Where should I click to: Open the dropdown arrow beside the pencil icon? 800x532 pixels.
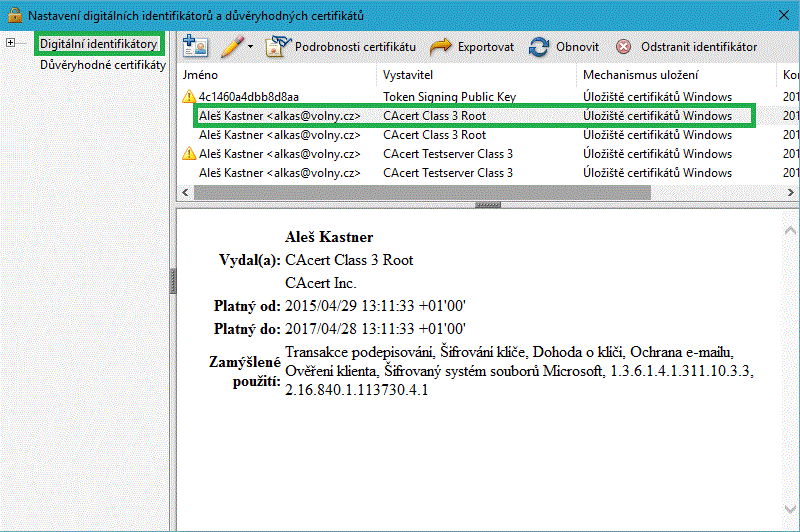[250, 47]
